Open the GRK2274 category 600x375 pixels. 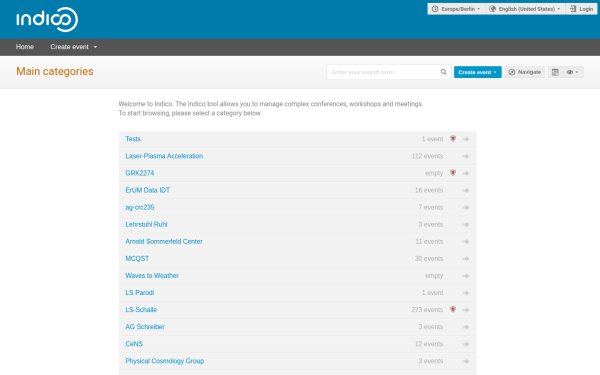click(x=140, y=173)
